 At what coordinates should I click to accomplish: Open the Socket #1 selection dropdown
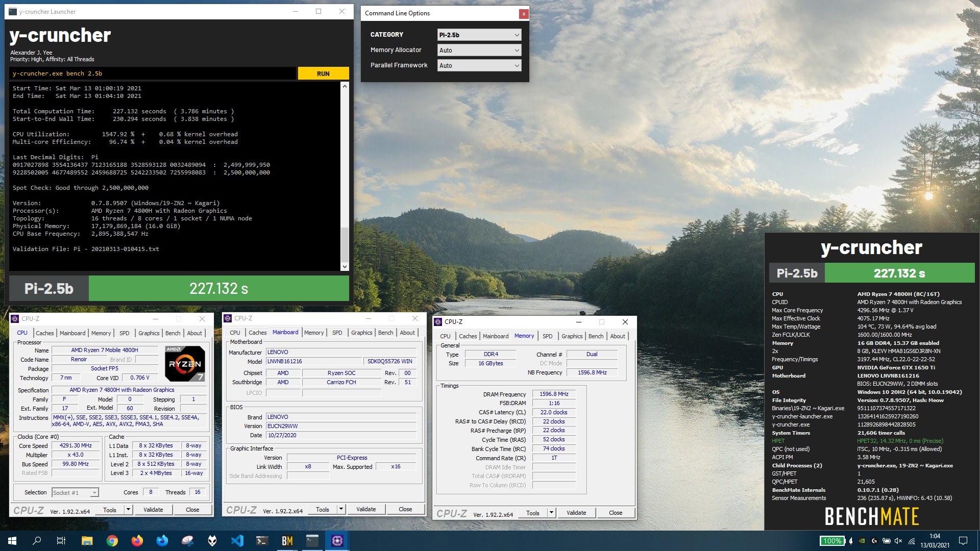pyautogui.click(x=75, y=492)
